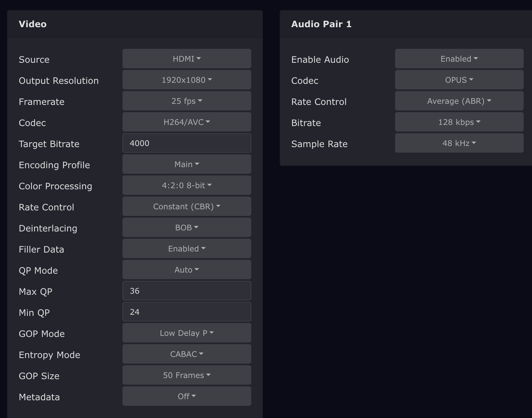The image size is (532, 418).
Task: Expand the Color Processing 4:2:0 8-bit dropdown
Action: tap(187, 185)
